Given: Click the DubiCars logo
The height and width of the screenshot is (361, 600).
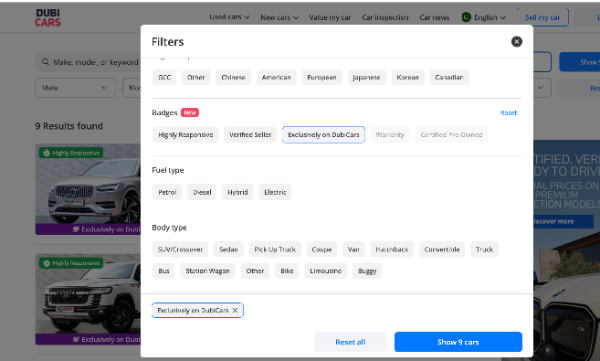Looking at the screenshot, I should click(48, 18).
